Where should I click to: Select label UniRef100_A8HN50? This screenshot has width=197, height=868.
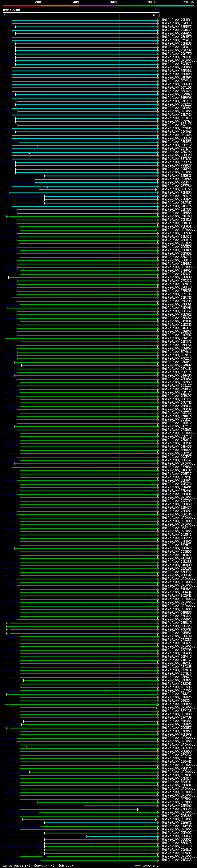pos(176,192)
